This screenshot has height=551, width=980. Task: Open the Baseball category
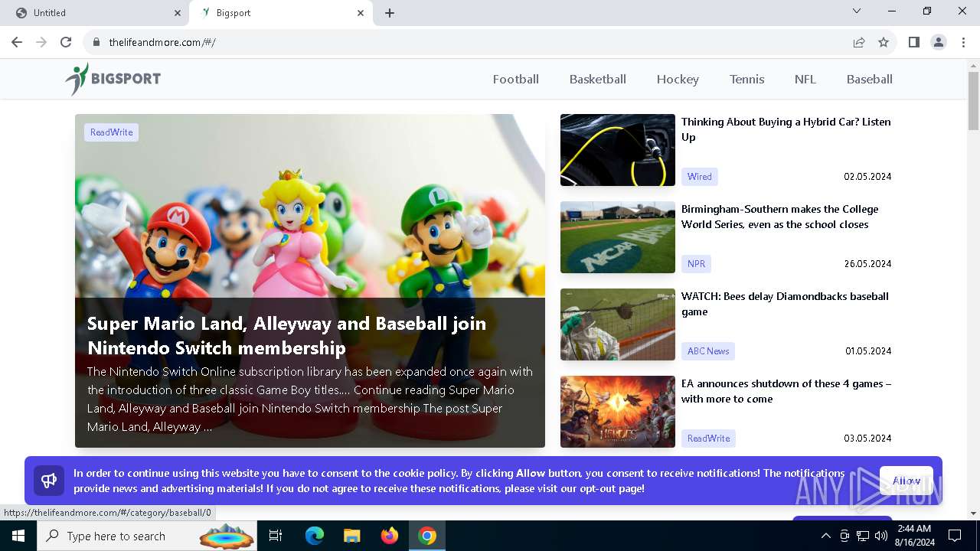coord(870,79)
